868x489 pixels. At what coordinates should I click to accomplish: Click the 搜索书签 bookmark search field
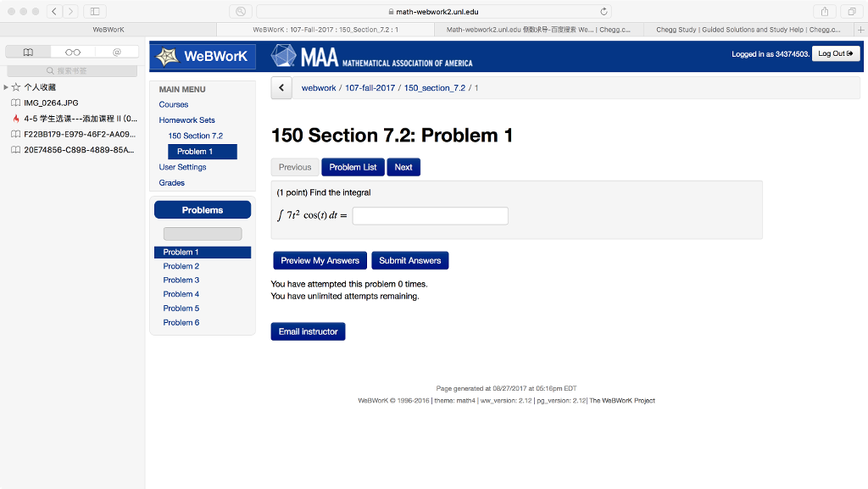pos(72,71)
